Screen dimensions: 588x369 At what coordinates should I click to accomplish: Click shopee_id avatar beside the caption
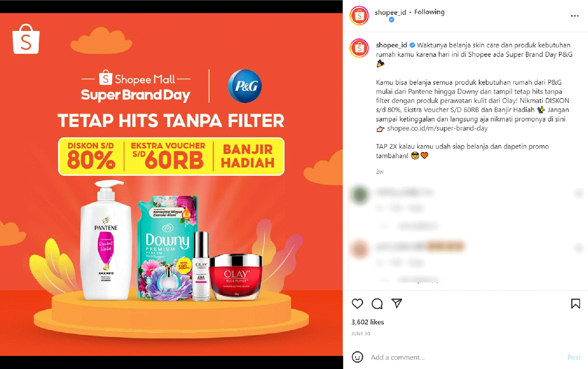[359, 48]
